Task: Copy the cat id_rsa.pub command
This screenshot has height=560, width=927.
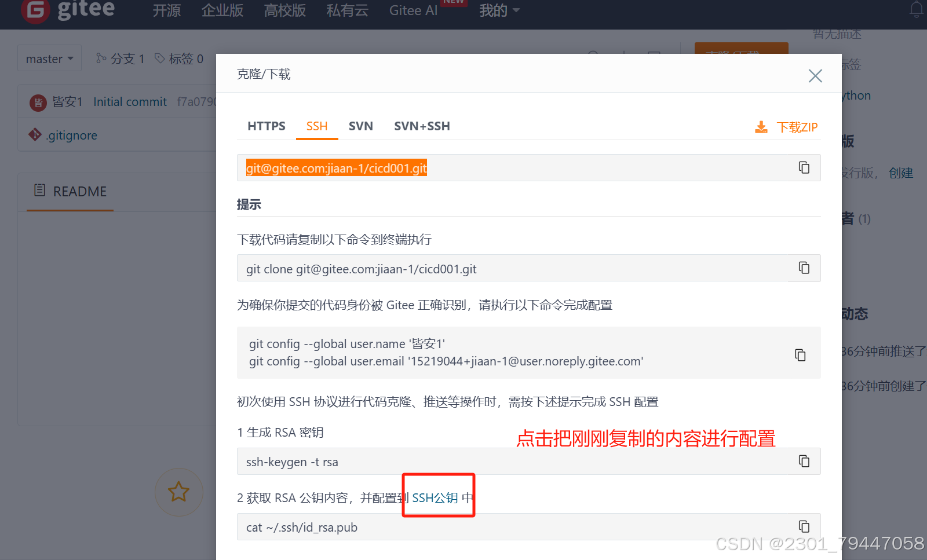Action: 804,526
